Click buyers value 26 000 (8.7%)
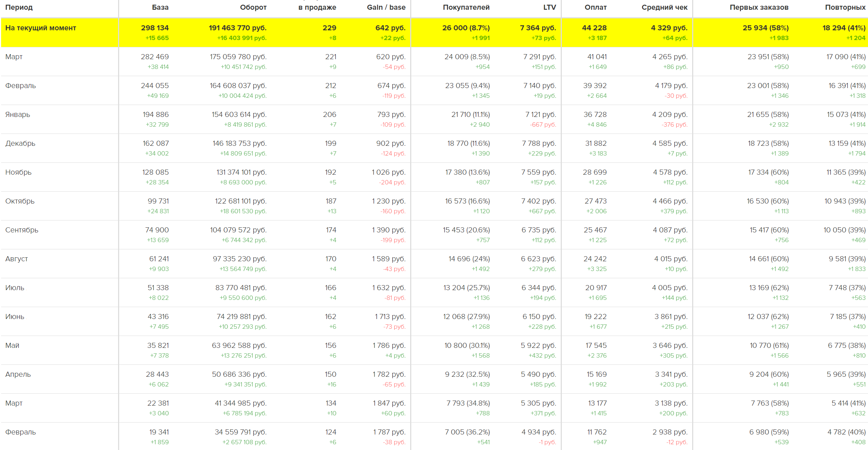Image resolution: width=868 pixels, height=450 pixels. pos(465,28)
